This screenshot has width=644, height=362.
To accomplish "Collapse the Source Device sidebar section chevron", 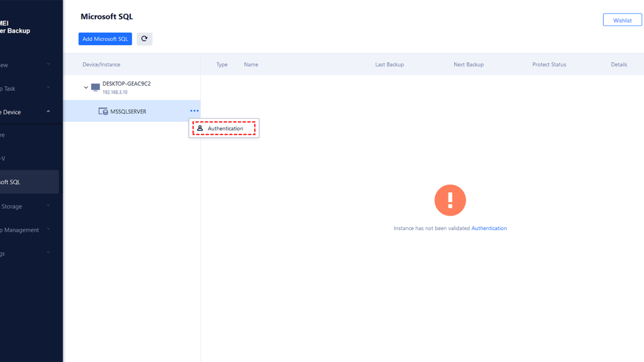I will [x=48, y=112].
